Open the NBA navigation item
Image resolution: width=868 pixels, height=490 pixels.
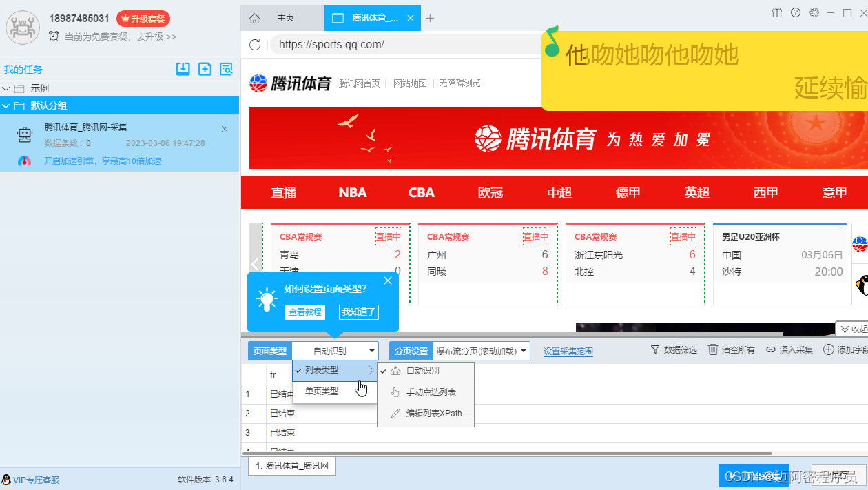pyautogui.click(x=353, y=193)
